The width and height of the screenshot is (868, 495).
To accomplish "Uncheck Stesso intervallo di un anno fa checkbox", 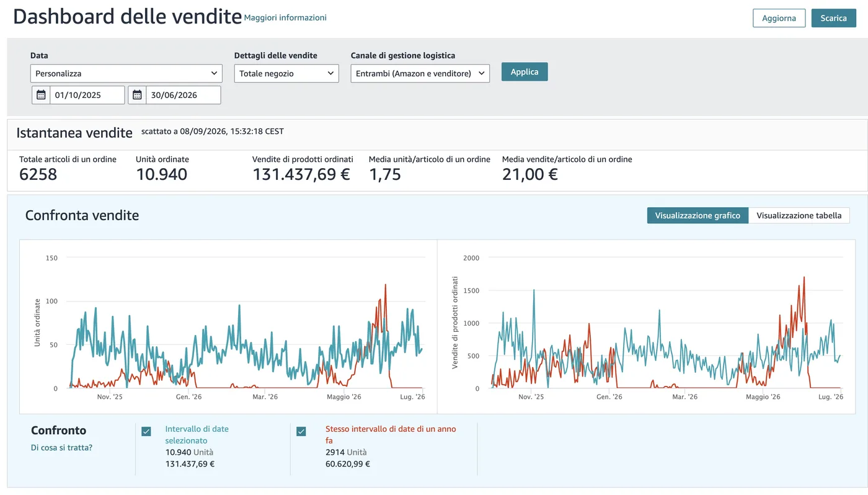I will [301, 432].
